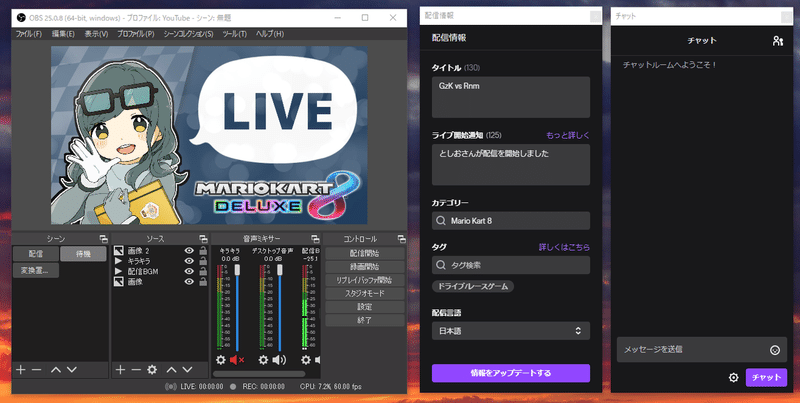The height and width of the screenshot is (403, 800).
Task: Click the ライブ開始通知 text field
Action: [x=511, y=165]
